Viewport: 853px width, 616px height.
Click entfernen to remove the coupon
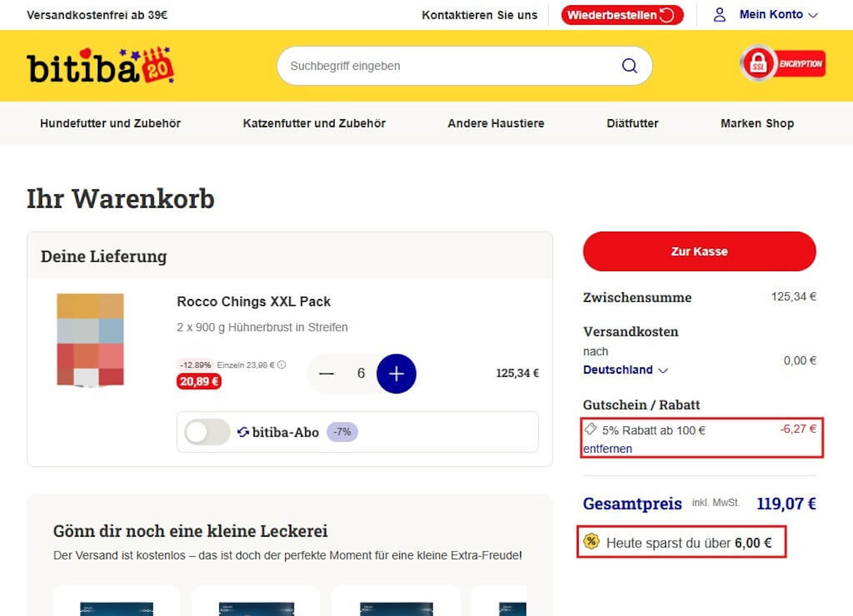point(608,449)
